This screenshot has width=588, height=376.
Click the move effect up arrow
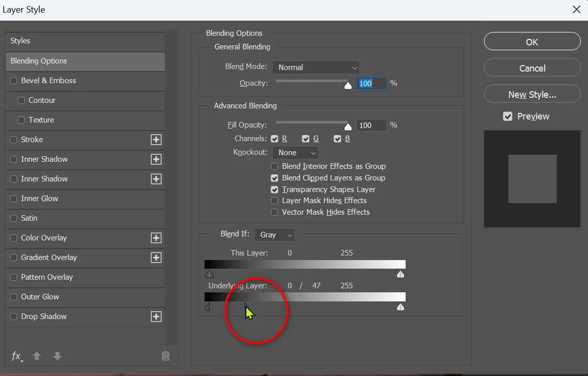37,355
